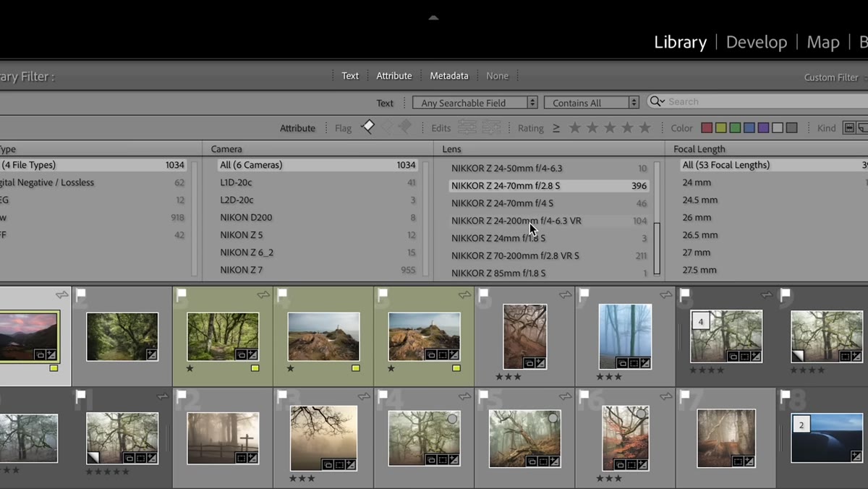Turn off filters with None
Screen dimensions: 868x489
click(498, 76)
